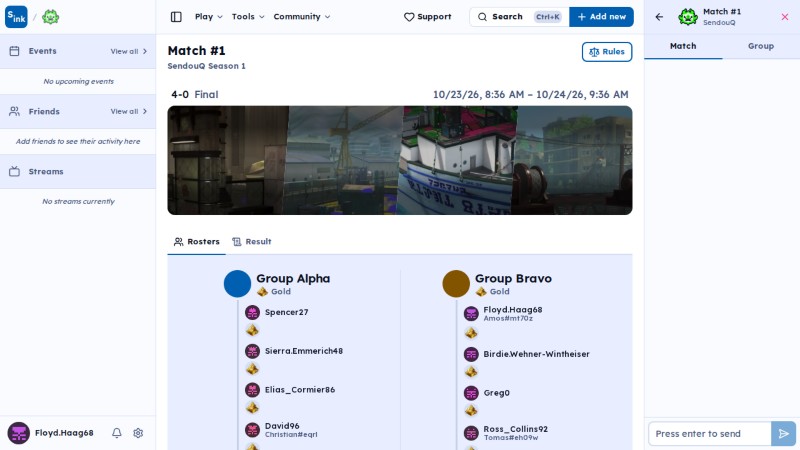Click Birdie.Wehner-Wintheiser's avatar

pyautogui.click(x=471, y=354)
